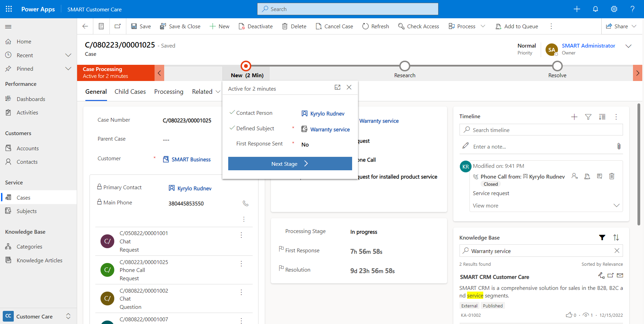Click the notifications bell icon

(595, 9)
